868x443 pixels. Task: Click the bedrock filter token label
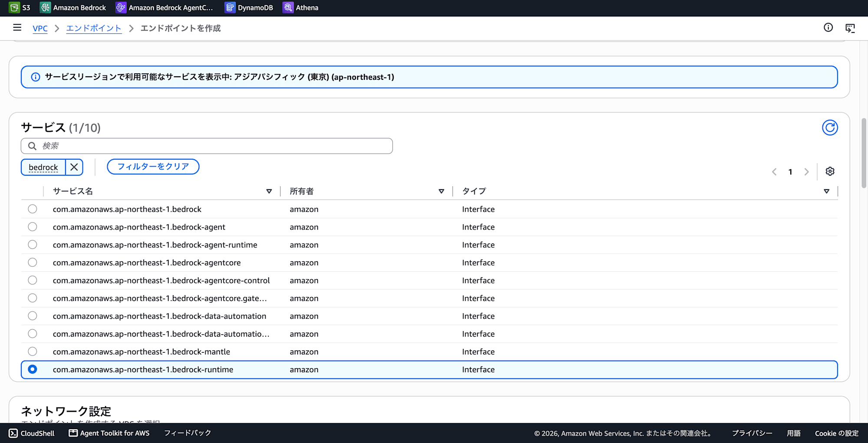pyautogui.click(x=43, y=167)
